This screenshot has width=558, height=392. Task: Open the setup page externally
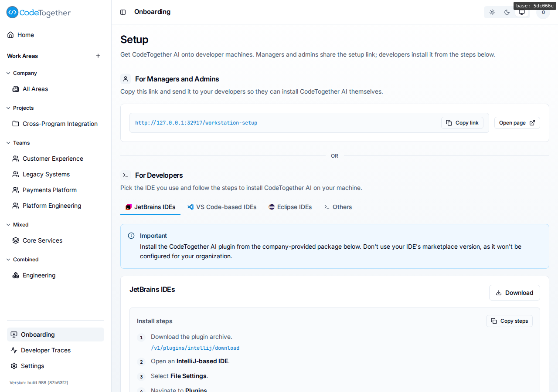tap(517, 123)
